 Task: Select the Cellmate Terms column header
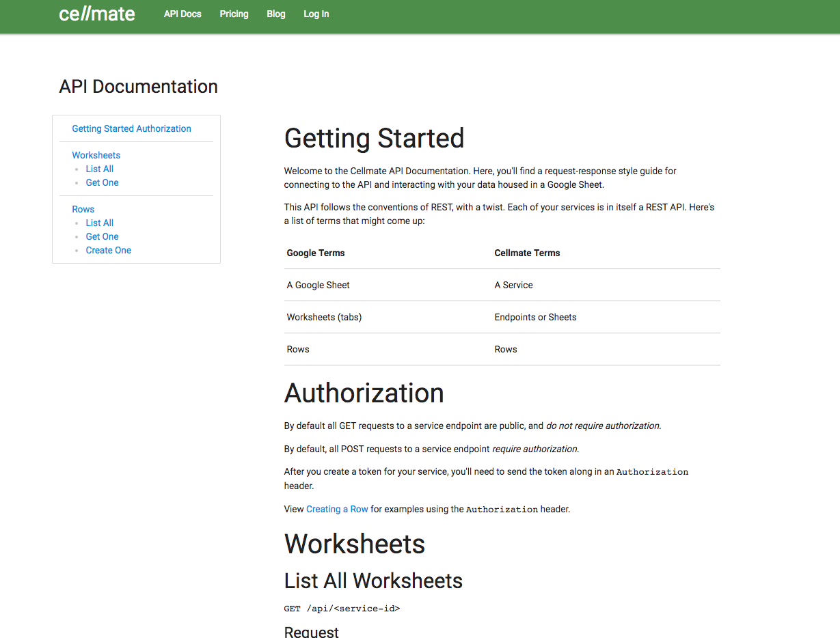527,253
